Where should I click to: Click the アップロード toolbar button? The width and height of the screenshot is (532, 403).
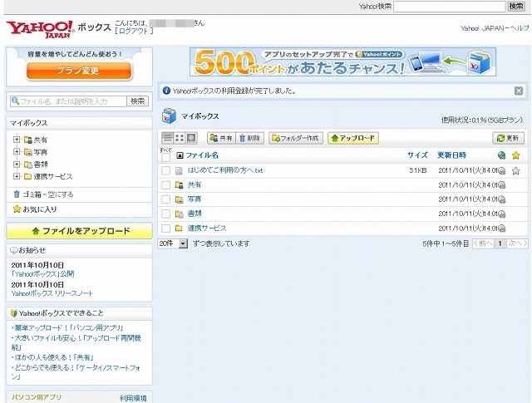click(352, 138)
